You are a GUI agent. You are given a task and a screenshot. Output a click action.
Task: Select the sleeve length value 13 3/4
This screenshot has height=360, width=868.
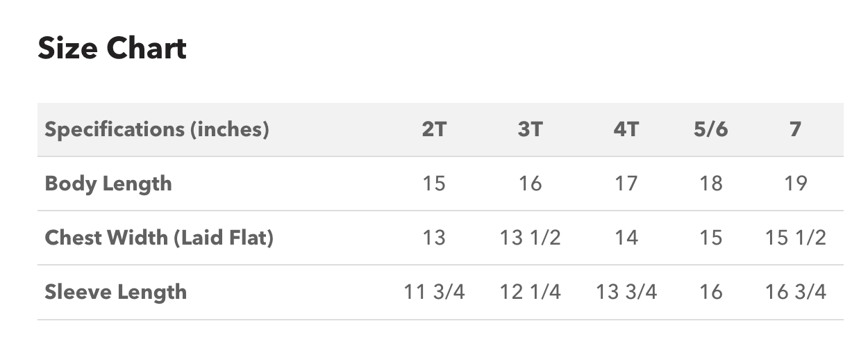[626, 292]
